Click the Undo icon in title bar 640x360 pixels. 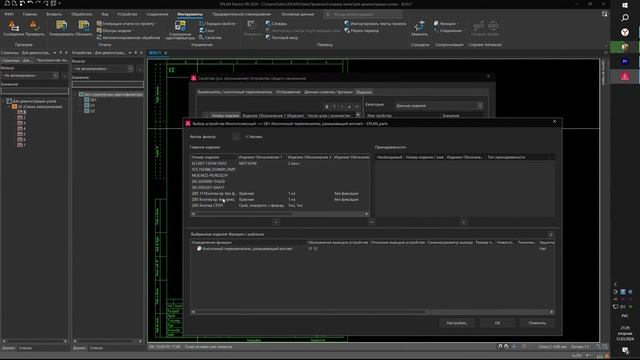[x=30, y=3]
